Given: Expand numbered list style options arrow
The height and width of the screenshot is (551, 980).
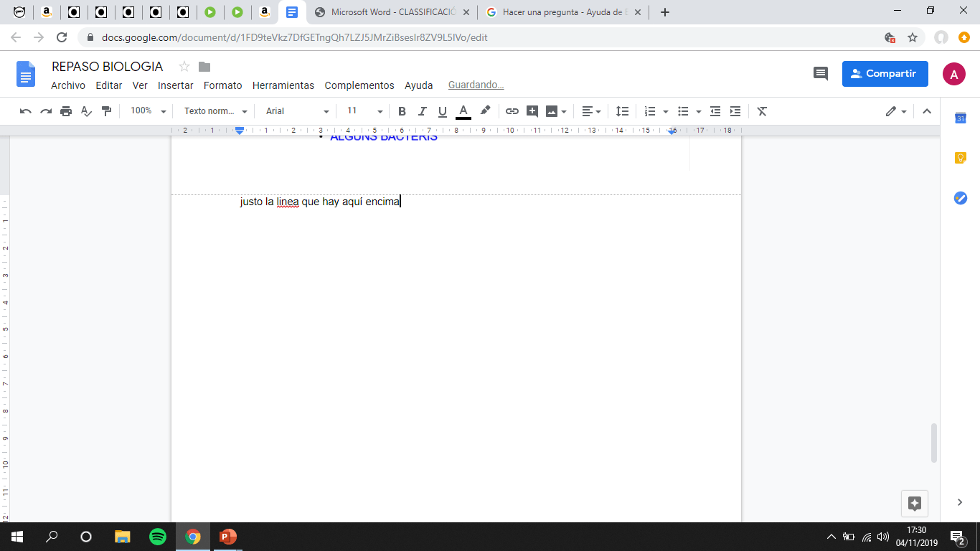Looking at the screenshot, I should [x=666, y=112].
